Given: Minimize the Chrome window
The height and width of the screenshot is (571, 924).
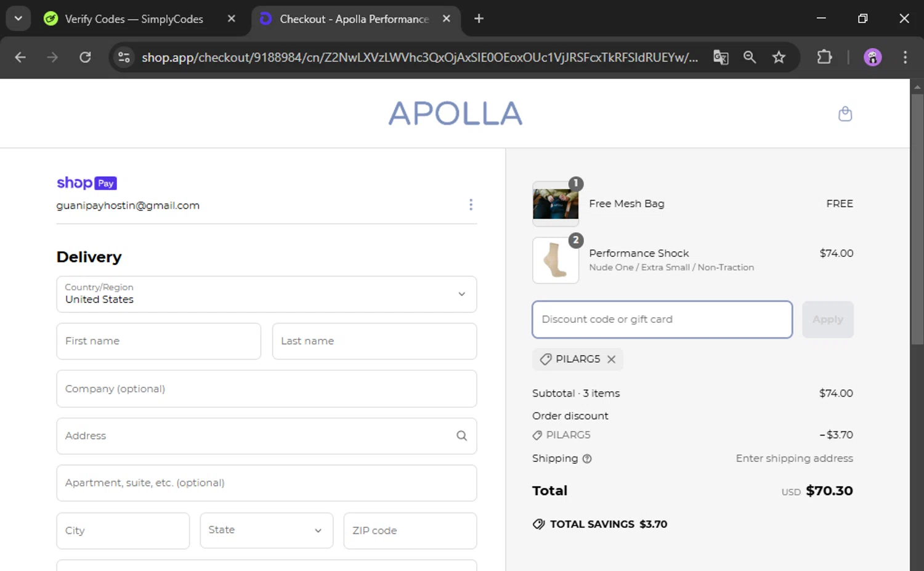Looking at the screenshot, I should click(821, 18).
